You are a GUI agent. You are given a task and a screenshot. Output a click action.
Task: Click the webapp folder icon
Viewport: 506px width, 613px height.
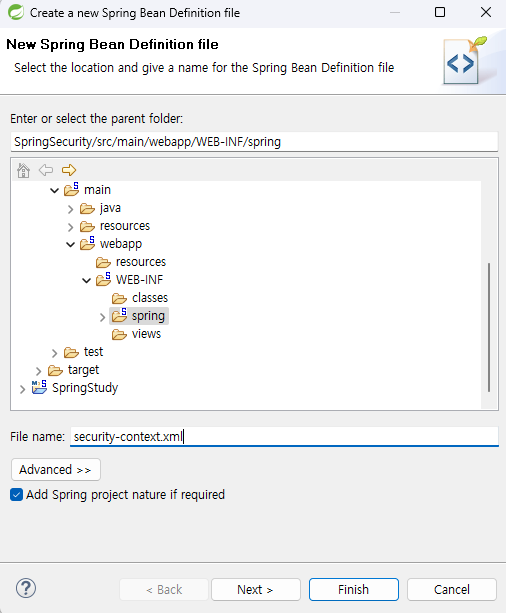88,243
